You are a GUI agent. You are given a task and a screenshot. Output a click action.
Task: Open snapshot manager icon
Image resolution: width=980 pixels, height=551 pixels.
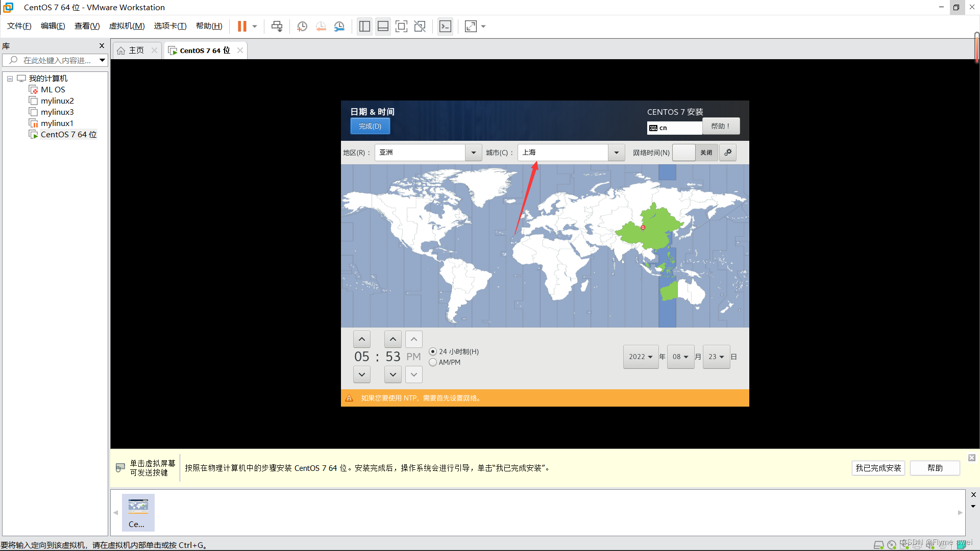339,26
